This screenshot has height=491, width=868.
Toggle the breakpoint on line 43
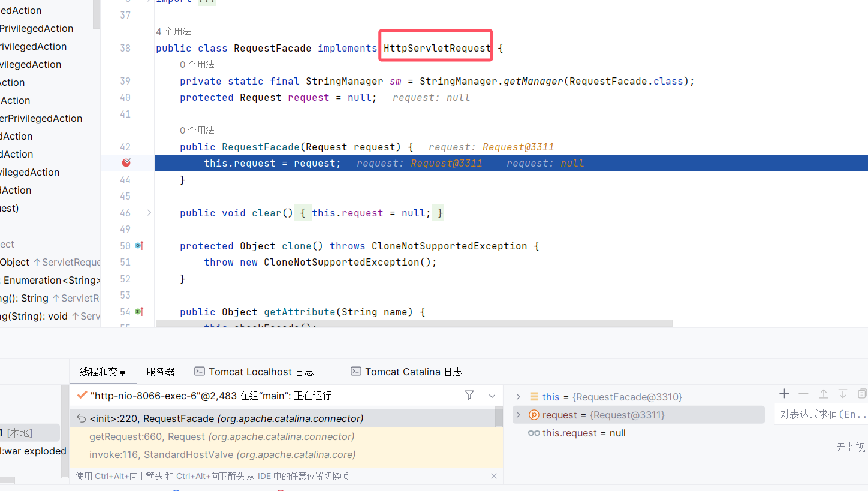[126, 162]
